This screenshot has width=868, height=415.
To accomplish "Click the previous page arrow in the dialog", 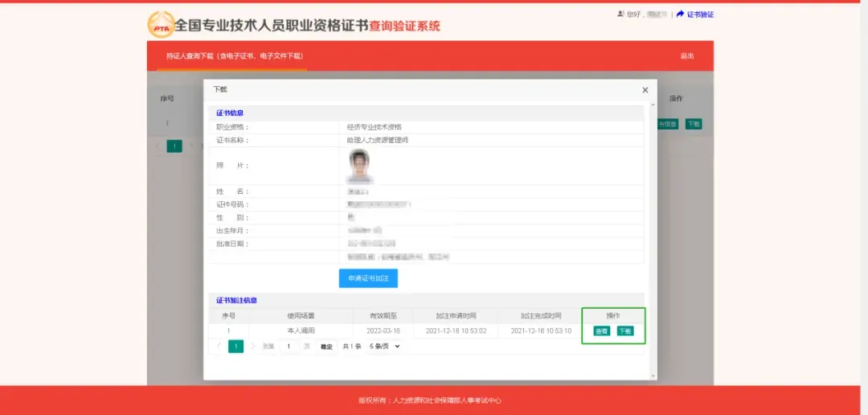I will (x=219, y=347).
